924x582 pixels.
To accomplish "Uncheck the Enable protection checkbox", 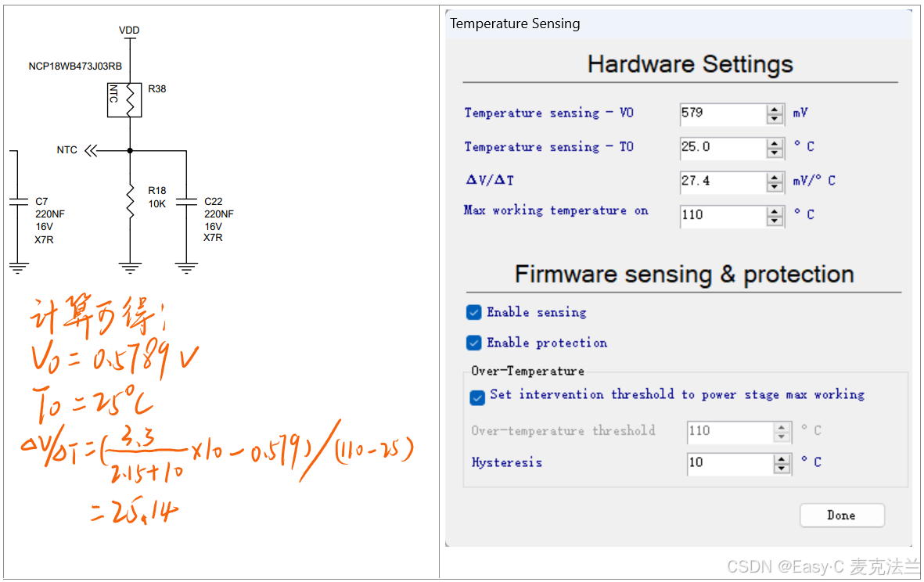I will (x=473, y=343).
